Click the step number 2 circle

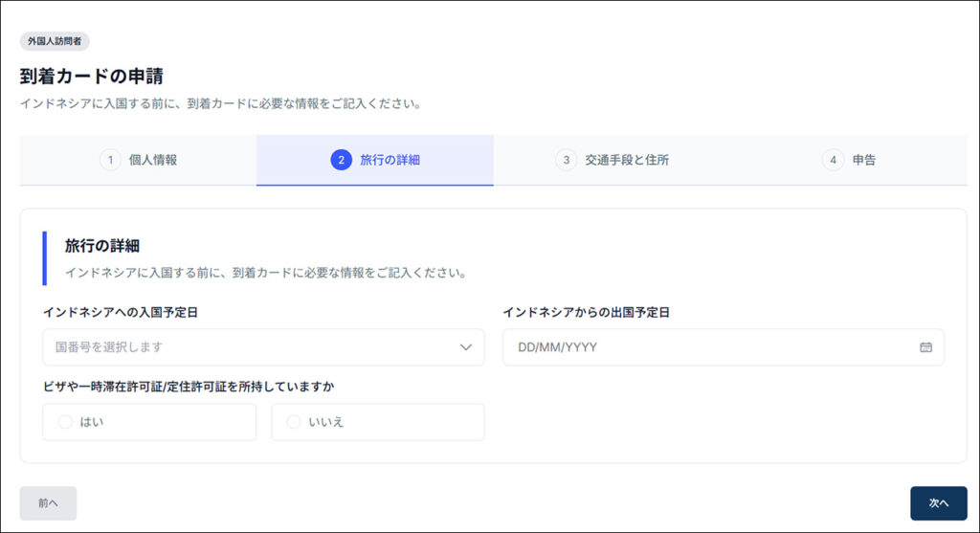[342, 160]
